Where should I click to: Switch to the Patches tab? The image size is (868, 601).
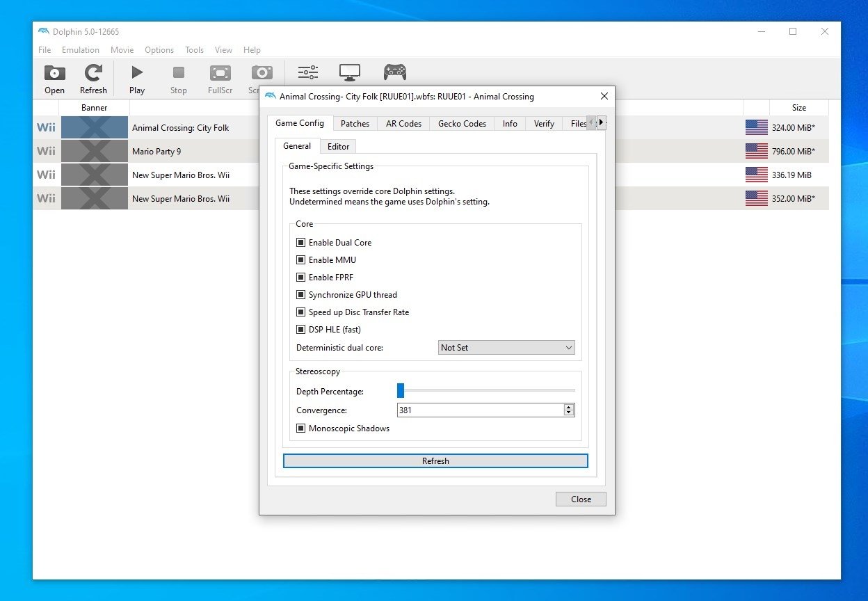[355, 123]
